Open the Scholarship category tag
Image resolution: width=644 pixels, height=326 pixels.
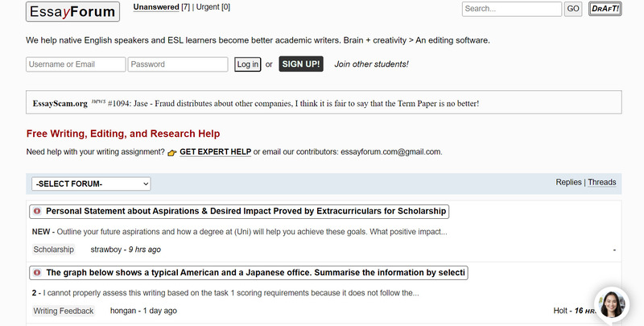coord(53,250)
